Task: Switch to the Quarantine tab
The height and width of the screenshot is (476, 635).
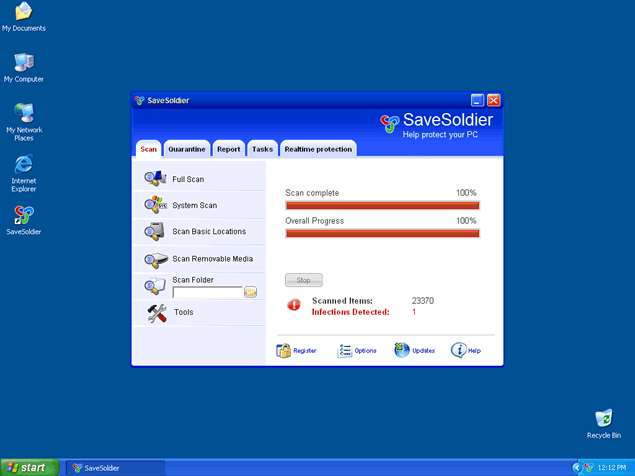Action: (x=187, y=149)
